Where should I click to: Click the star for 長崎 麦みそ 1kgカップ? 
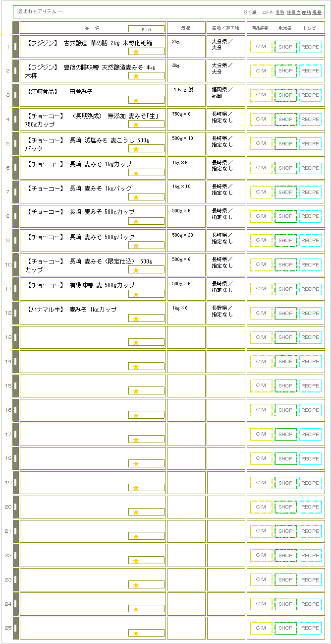coord(136,173)
